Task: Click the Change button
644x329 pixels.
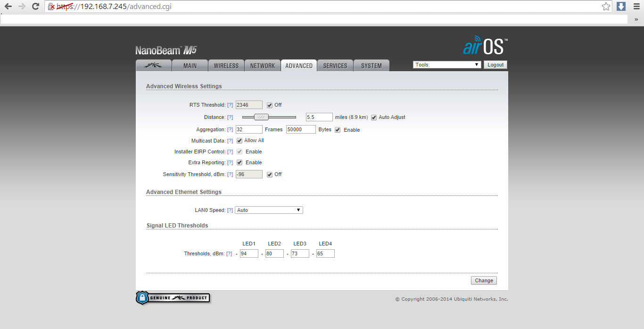Action: 484,280
